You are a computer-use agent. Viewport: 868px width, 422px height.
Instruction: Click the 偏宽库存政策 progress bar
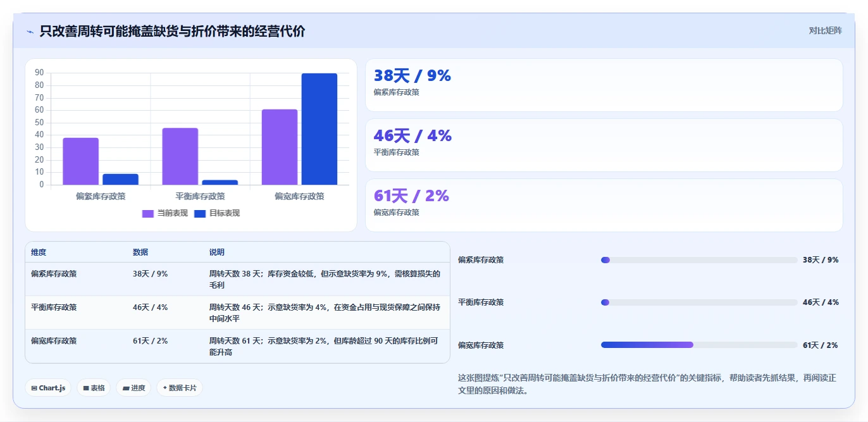(x=699, y=345)
